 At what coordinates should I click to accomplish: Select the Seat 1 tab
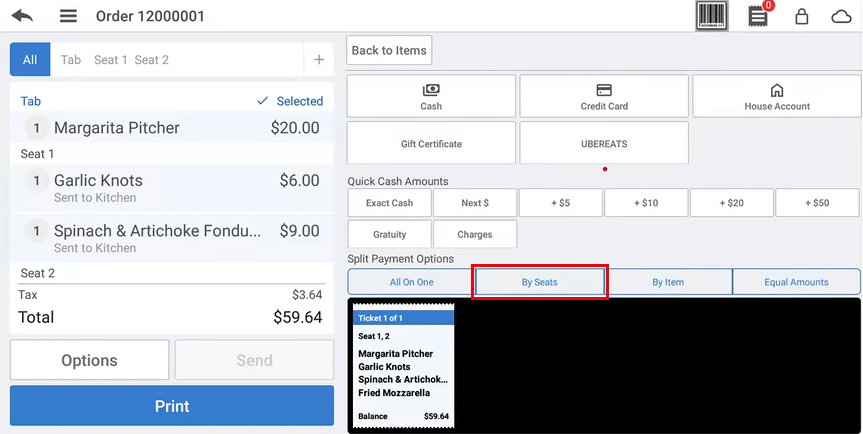[x=110, y=60]
